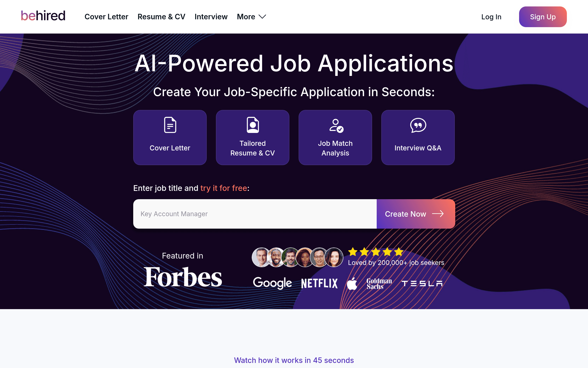The width and height of the screenshot is (588, 368).
Task: Click the Create Now button
Action: click(x=416, y=214)
